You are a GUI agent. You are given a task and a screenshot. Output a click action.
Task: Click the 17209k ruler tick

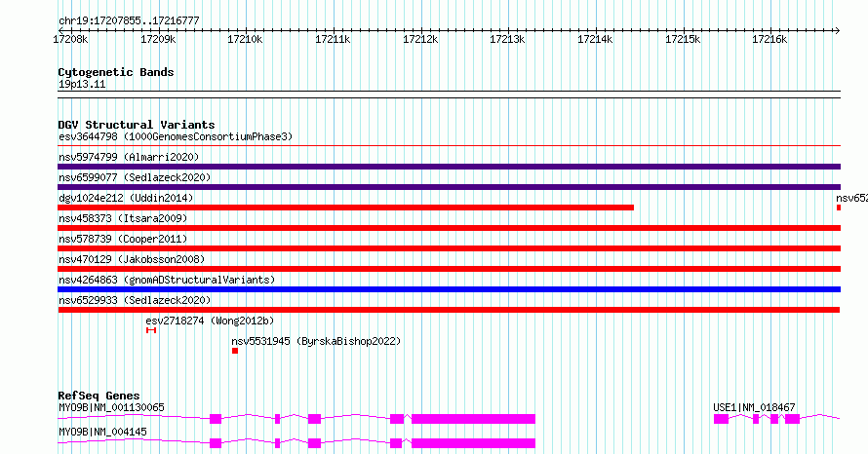[158, 39]
